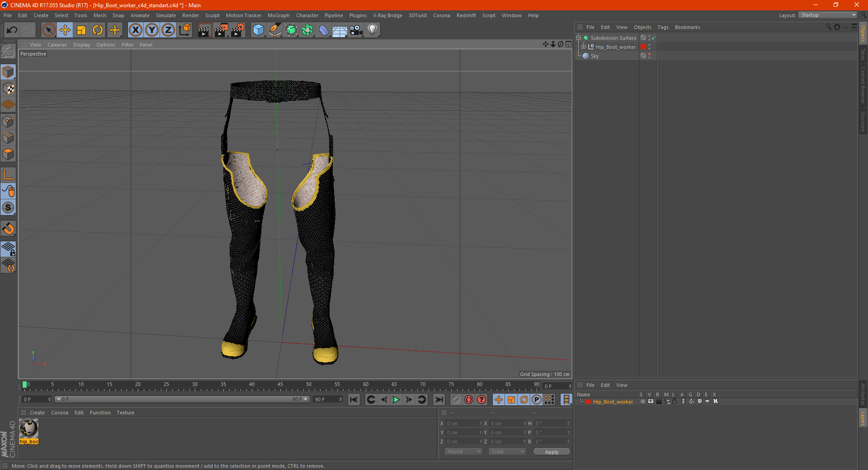Viewport: 868px width, 470px height.
Task: Select the Live Selection tool
Action: (48, 30)
